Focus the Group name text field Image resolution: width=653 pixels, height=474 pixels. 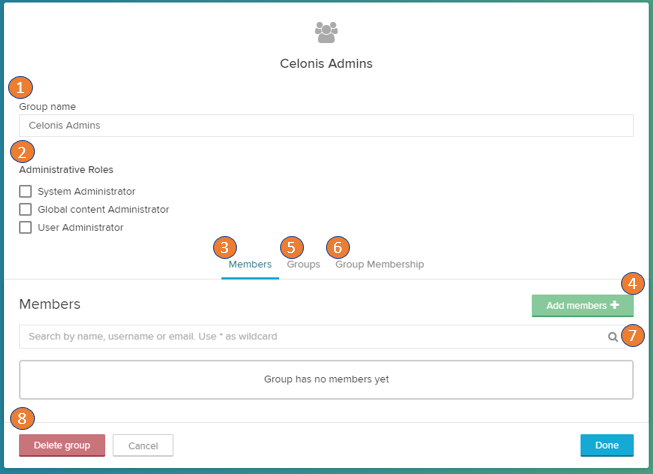pyautogui.click(x=326, y=126)
